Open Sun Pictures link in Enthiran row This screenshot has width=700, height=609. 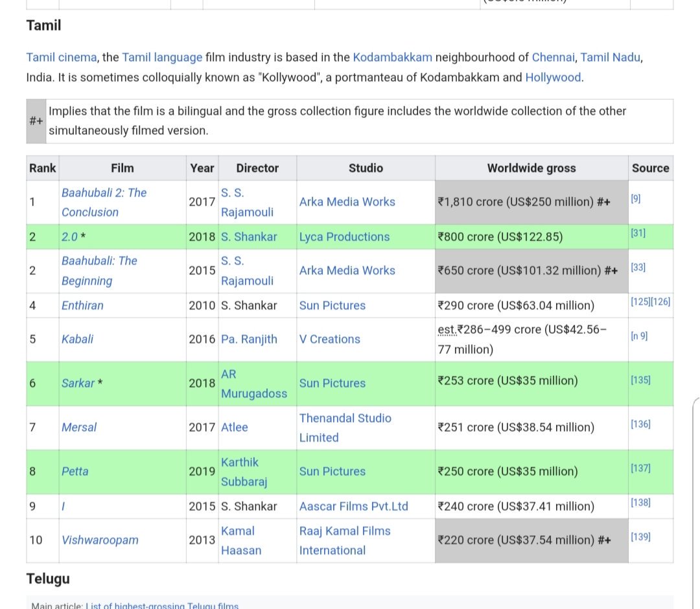pos(332,306)
